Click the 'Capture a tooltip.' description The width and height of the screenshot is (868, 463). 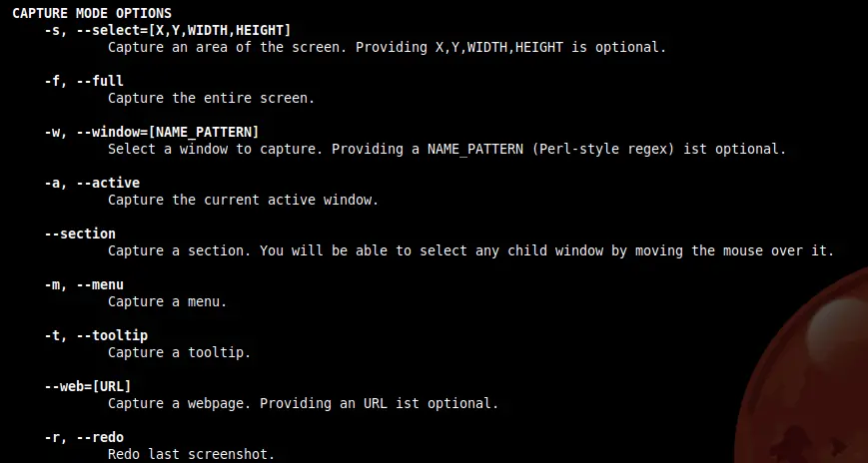coord(180,352)
